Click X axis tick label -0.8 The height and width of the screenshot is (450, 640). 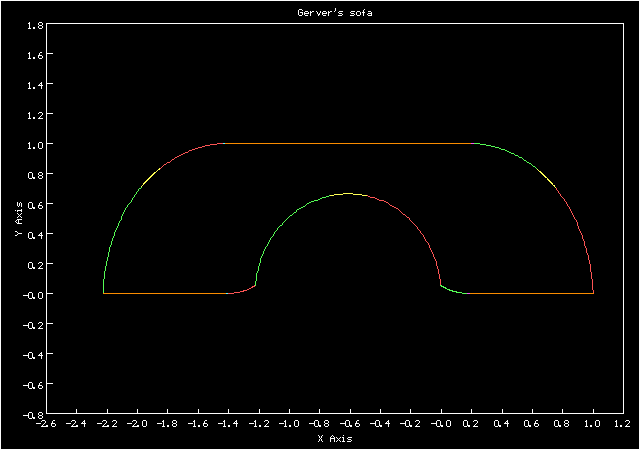click(319, 424)
